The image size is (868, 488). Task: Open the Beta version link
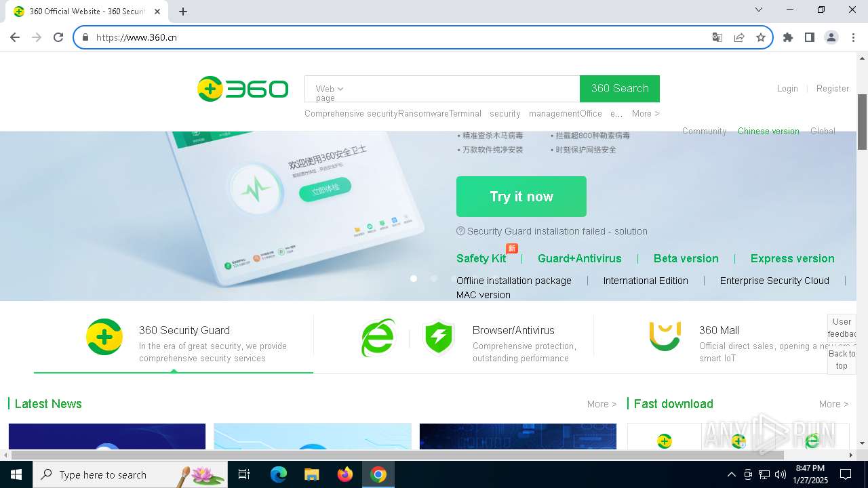(686, 258)
